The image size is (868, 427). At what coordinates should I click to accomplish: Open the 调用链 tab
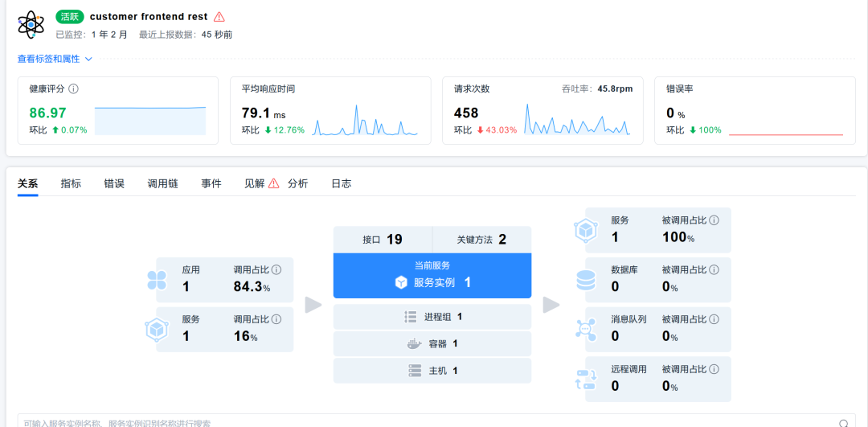tap(162, 183)
